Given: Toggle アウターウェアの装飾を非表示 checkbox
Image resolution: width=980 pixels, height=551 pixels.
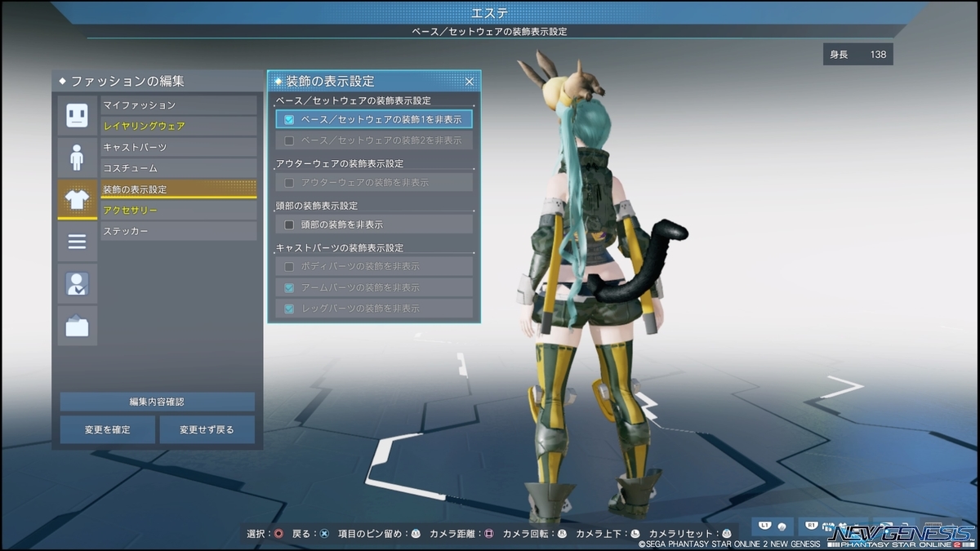Looking at the screenshot, I should [x=289, y=182].
